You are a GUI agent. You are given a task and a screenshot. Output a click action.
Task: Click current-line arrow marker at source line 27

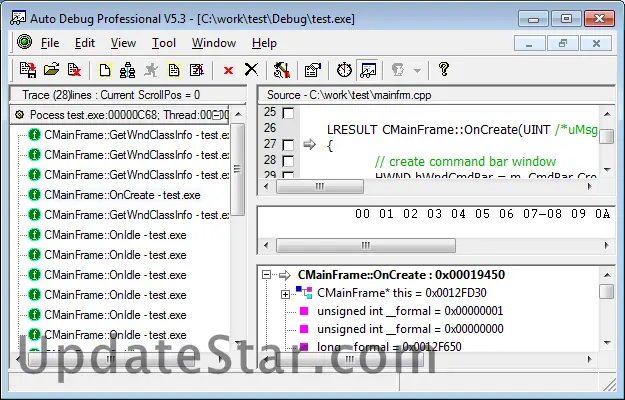309,144
